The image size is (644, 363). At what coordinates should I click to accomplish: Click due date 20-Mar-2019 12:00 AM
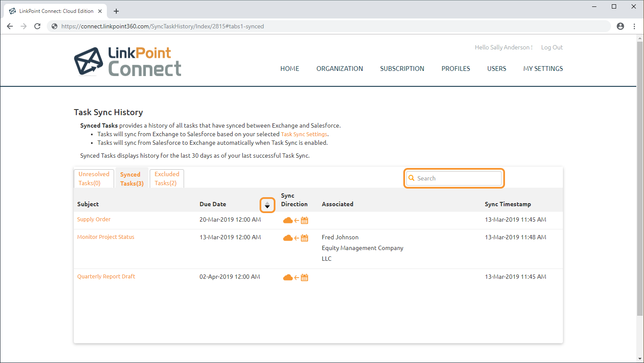pyautogui.click(x=230, y=220)
